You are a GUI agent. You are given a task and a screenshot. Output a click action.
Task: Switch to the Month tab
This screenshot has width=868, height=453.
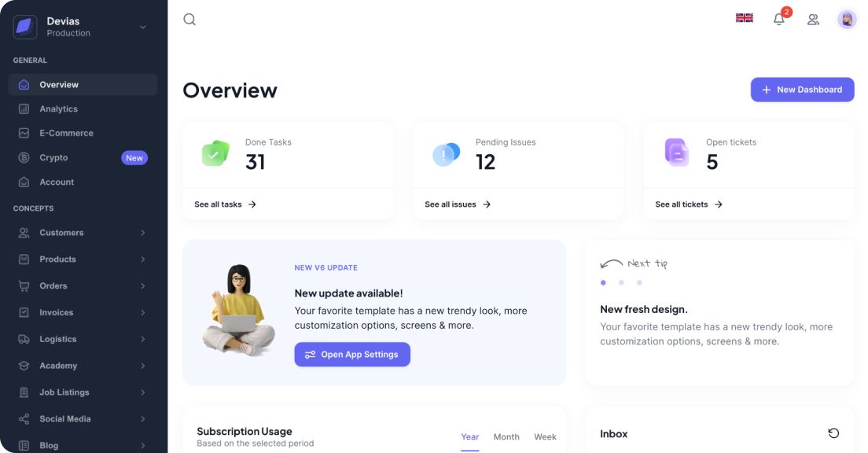pos(506,436)
